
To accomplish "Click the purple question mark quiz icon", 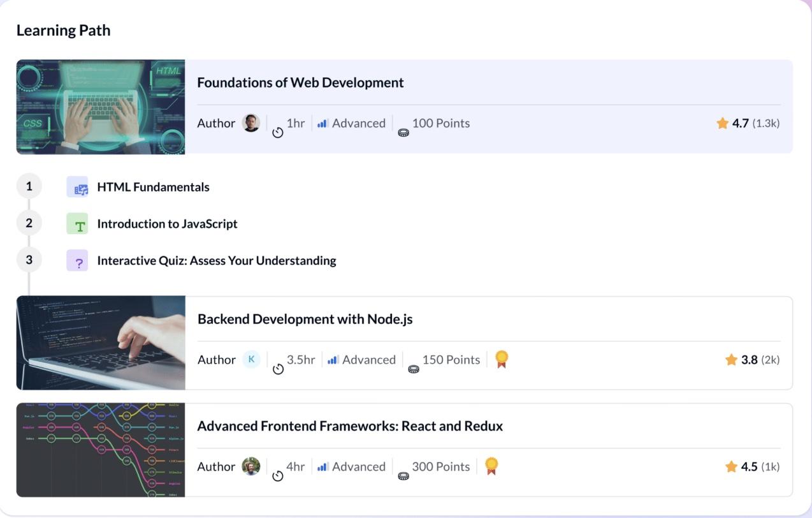I will pyautogui.click(x=78, y=261).
